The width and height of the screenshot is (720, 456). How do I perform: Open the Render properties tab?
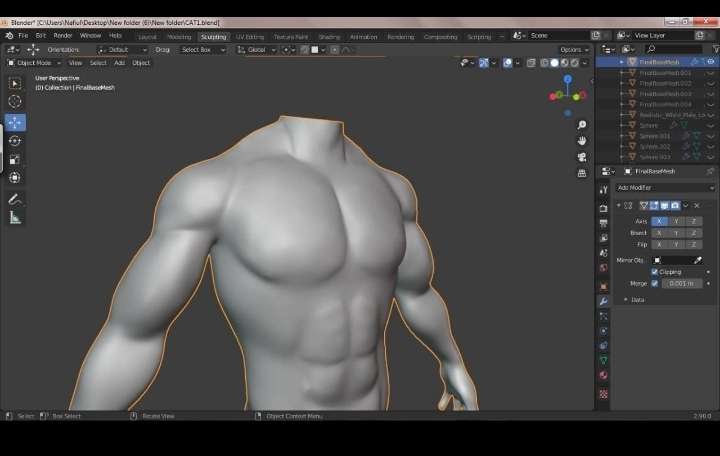604,208
